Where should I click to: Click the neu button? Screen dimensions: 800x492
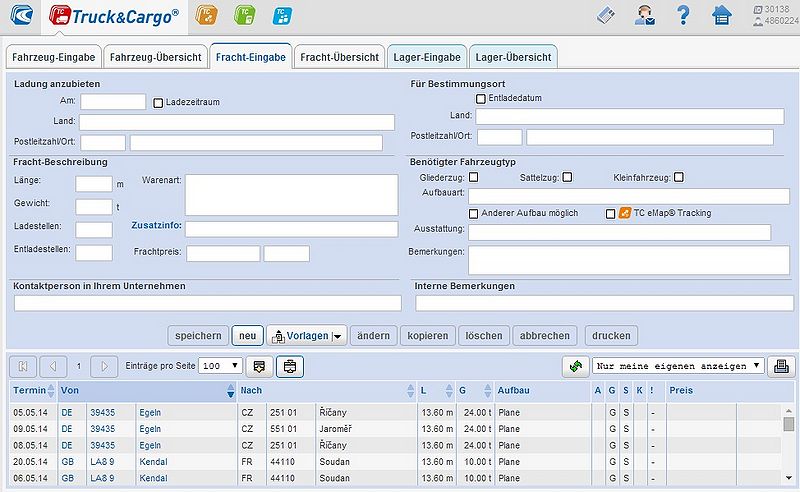tap(247, 336)
